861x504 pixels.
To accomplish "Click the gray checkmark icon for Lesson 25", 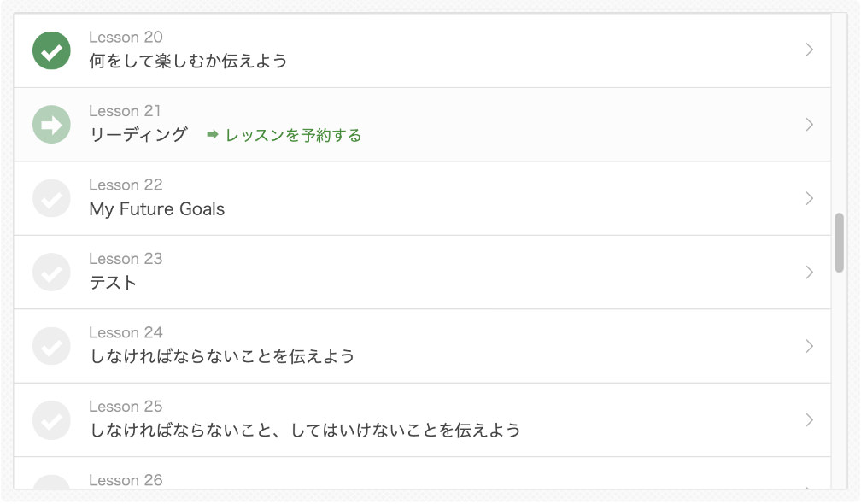I will click(51, 420).
